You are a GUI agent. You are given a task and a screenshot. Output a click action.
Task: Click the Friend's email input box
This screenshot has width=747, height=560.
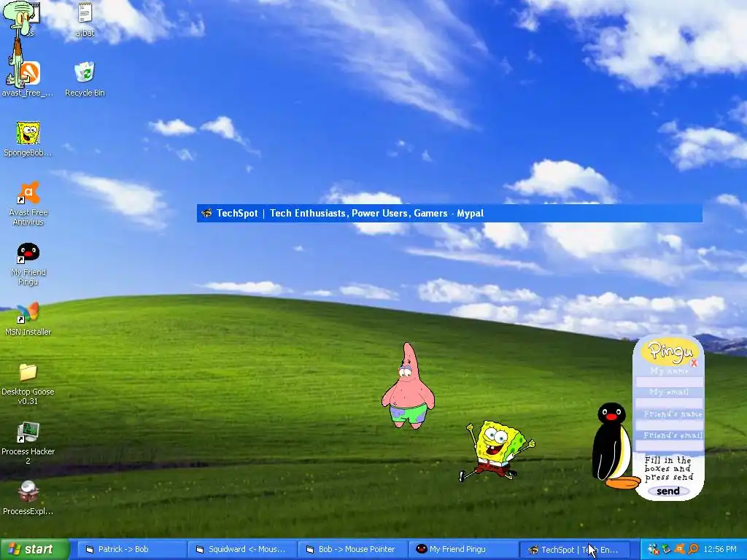[x=670, y=446]
